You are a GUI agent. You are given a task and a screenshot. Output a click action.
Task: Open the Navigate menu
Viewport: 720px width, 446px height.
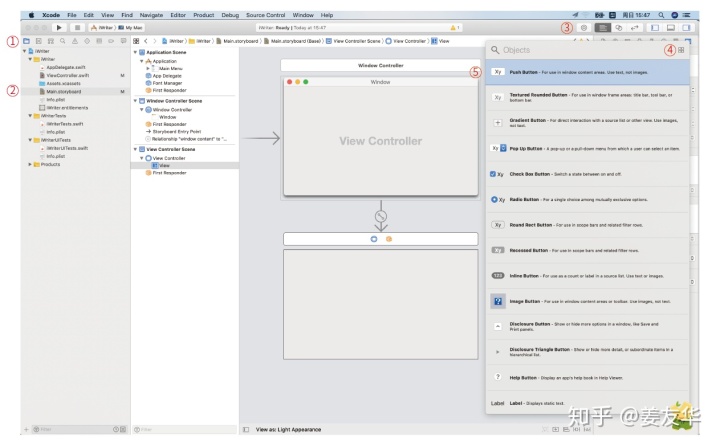pos(151,15)
